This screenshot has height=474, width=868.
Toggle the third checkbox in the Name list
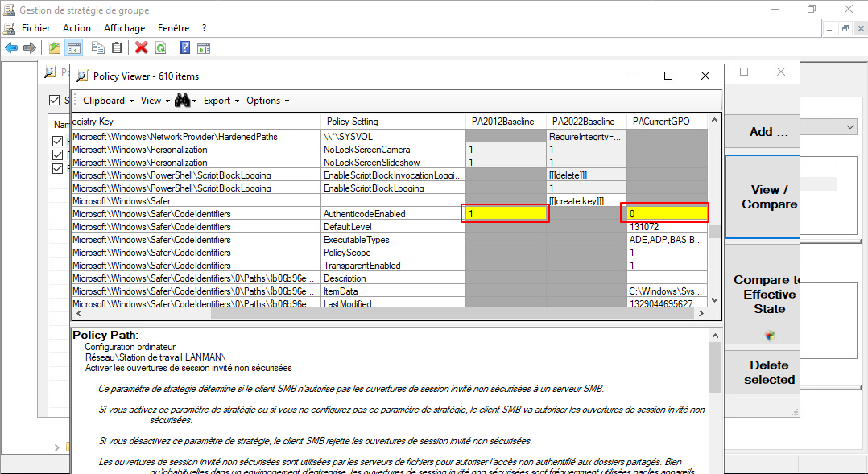click(57, 168)
